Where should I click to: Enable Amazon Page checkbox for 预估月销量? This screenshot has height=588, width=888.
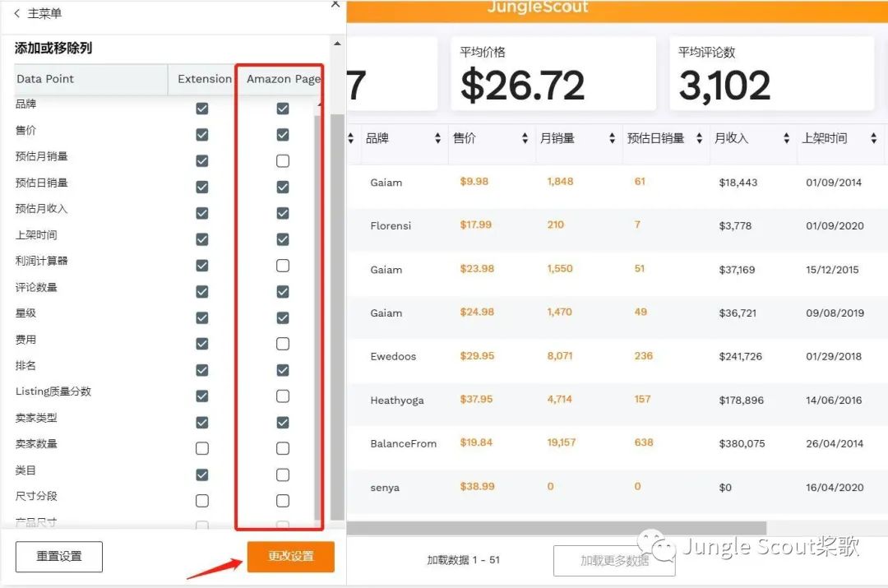click(x=283, y=161)
